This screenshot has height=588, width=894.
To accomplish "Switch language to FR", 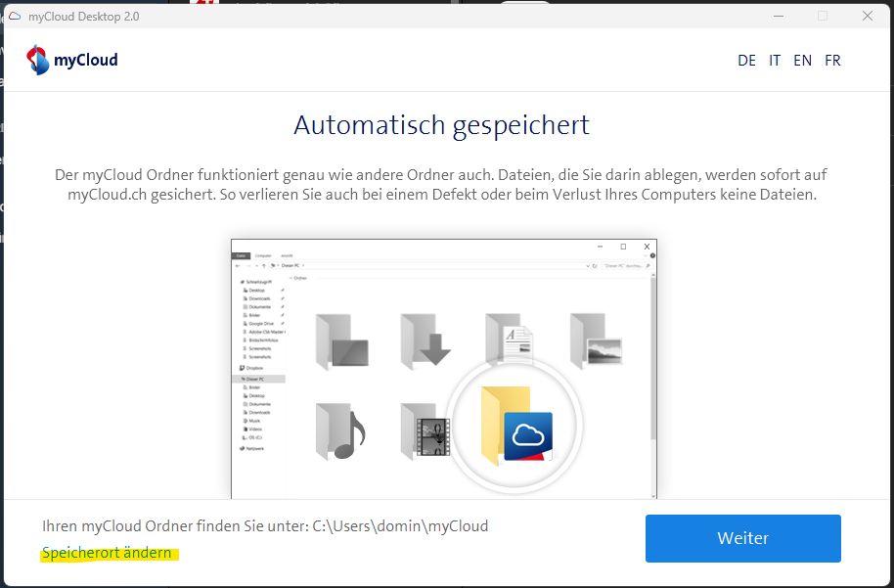I will (x=832, y=61).
